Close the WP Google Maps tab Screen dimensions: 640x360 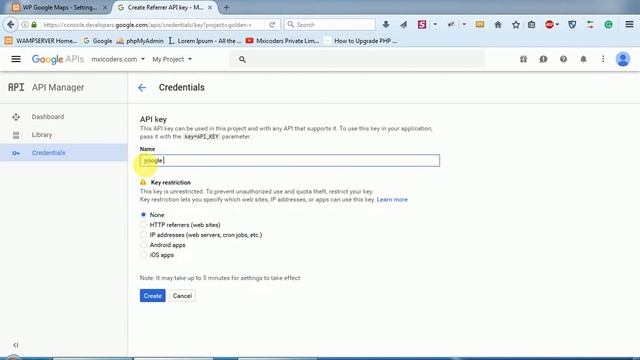pyautogui.click(x=104, y=7)
